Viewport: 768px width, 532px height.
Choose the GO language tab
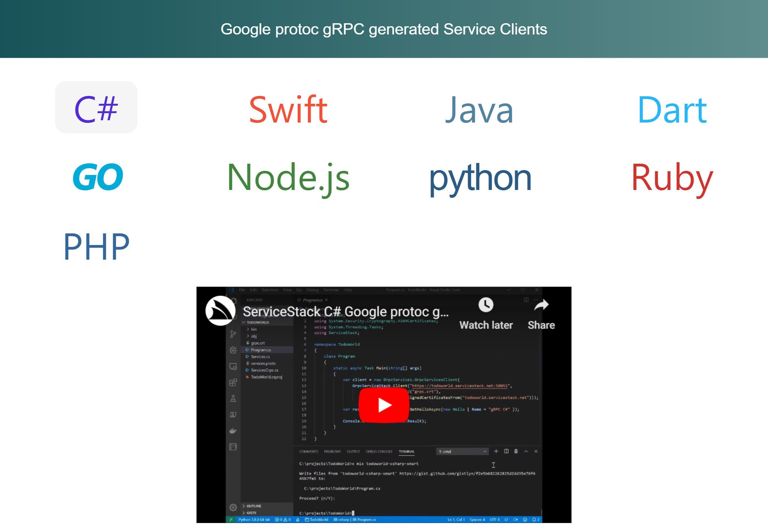point(97,177)
